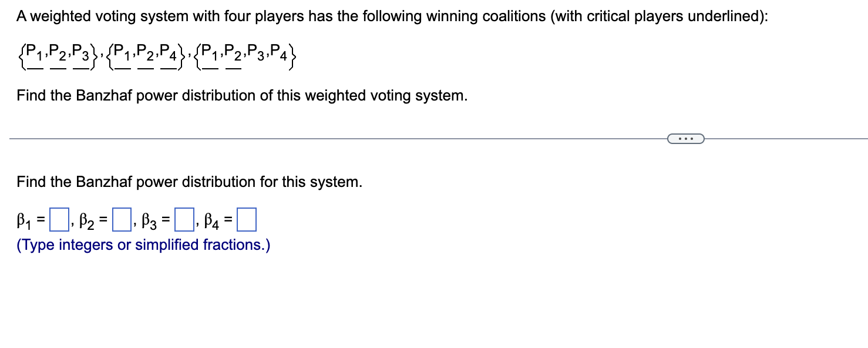Click the β4 answer input box
Screen dimensions: 868x348
[247, 219]
